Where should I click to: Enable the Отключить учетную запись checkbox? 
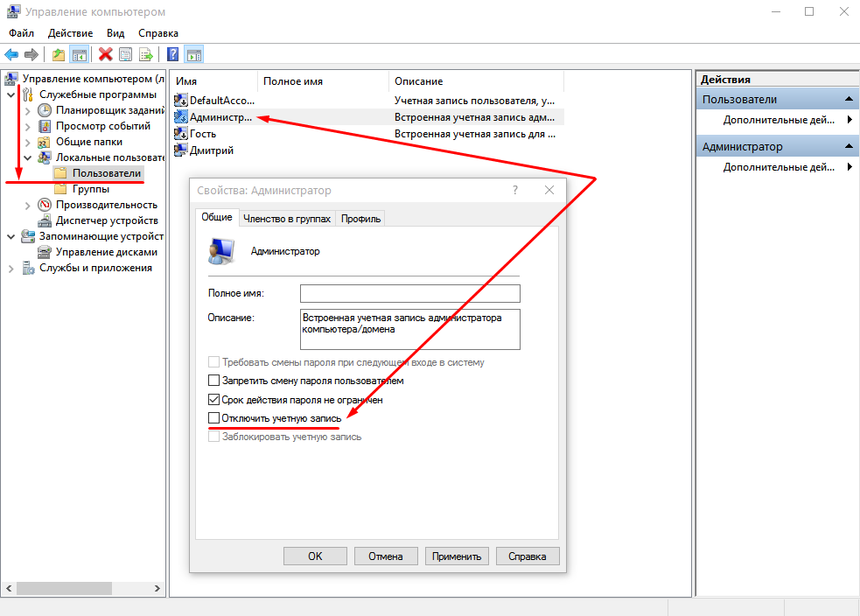pos(213,418)
